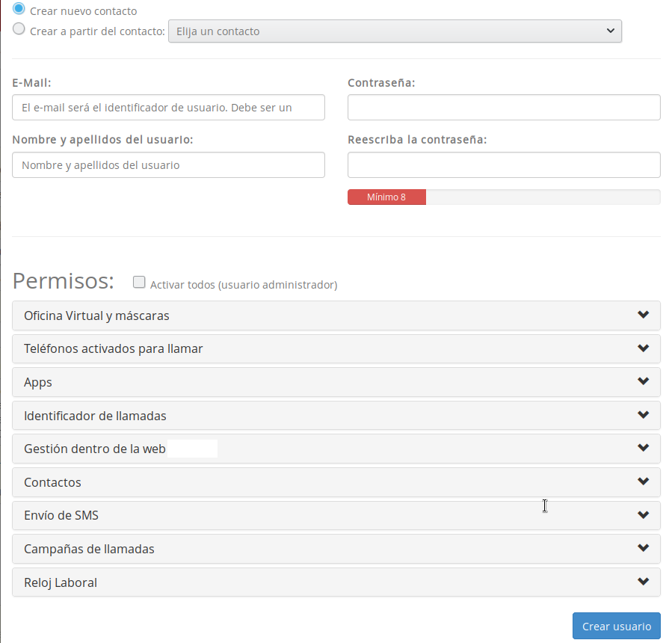Select the Crear a partir del contacto option
Image resolution: width=672 pixels, height=643 pixels.
click(x=18, y=28)
